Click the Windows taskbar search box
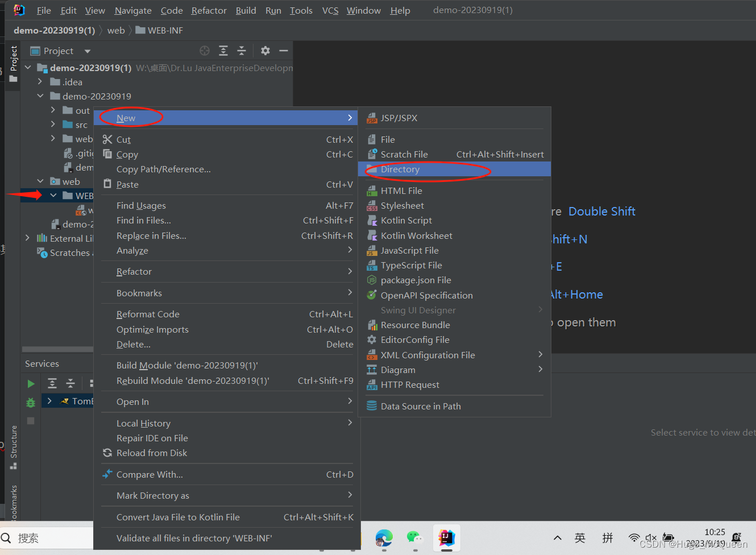756x555 pixels. pos(47,538)
